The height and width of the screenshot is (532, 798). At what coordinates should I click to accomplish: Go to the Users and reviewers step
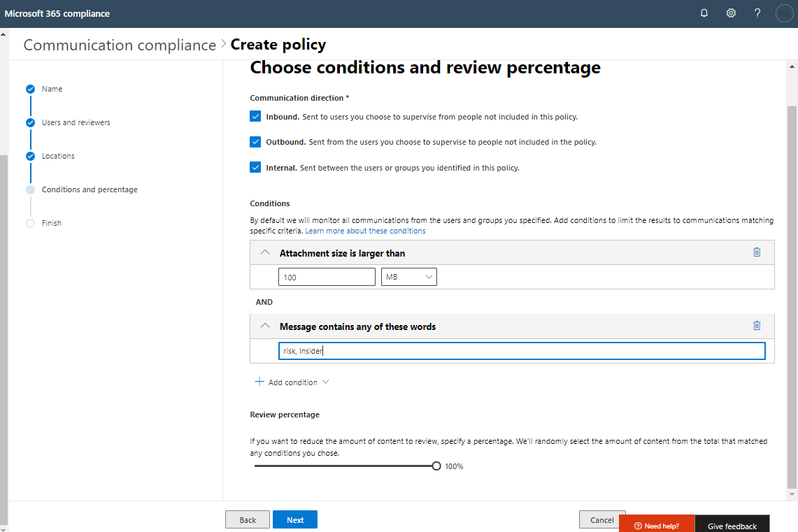tap(76, 123)
